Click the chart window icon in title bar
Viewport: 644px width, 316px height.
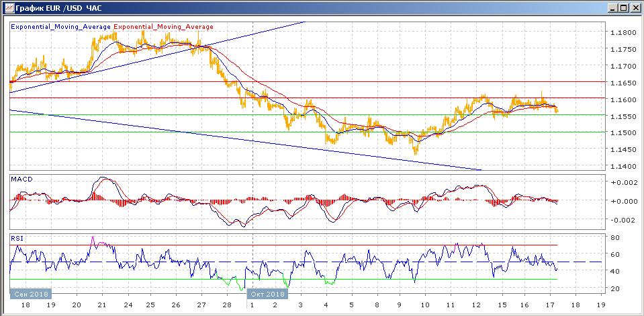pyautogui.click(x=9, y=7)
